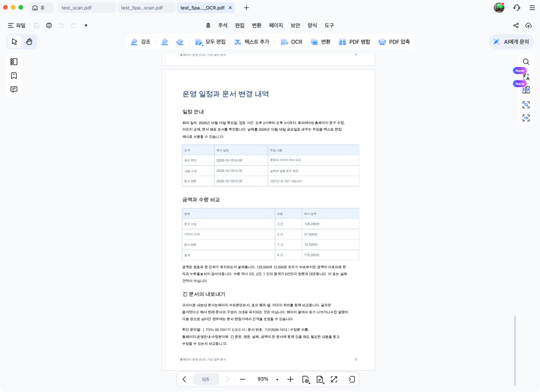Image resolution: width=540 pixels, height=392 pixels.
Task: Click the upper screen capture icon
Action: 526,105
